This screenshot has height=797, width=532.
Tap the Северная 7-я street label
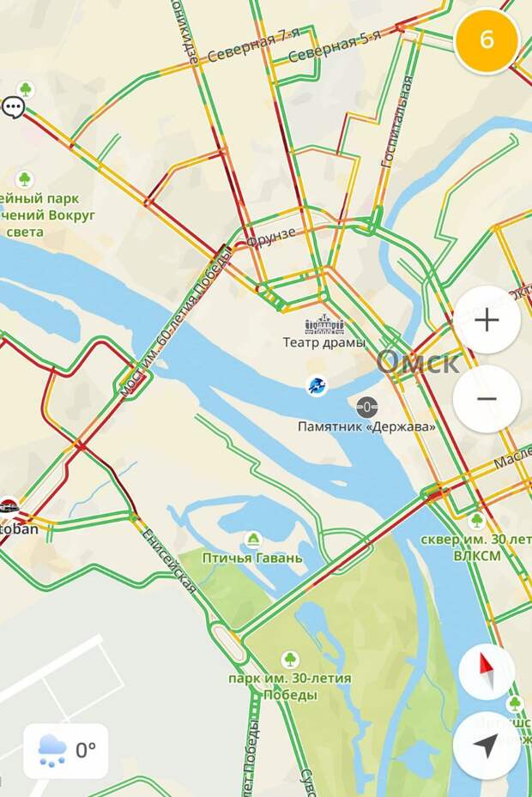tap(252, 45)
